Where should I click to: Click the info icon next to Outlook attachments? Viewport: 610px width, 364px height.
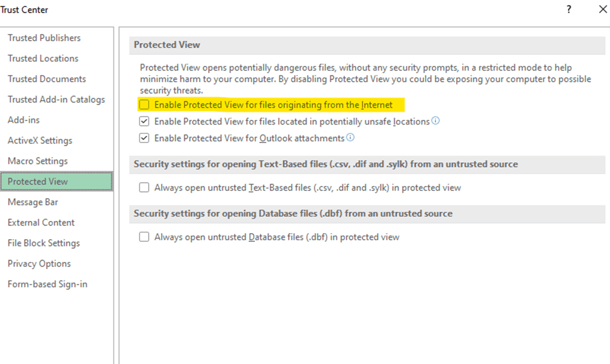[x=351, y=138]
